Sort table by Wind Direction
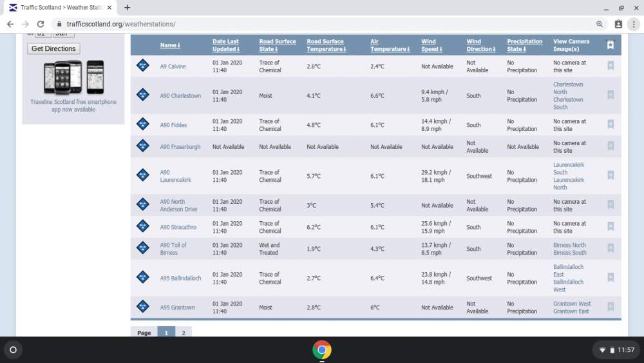Image resolution: width=644 pixels, height=363 pixels. tap(481, 45)
